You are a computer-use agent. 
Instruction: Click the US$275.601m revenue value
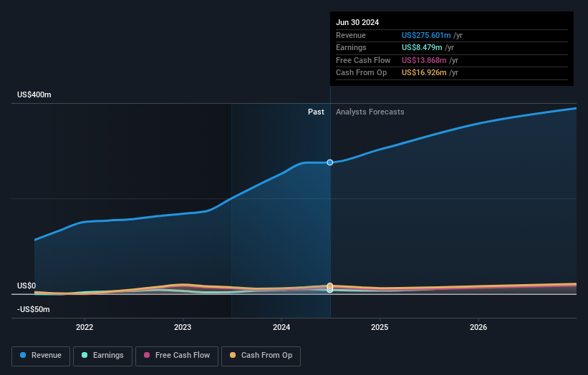tap(426, 35)
